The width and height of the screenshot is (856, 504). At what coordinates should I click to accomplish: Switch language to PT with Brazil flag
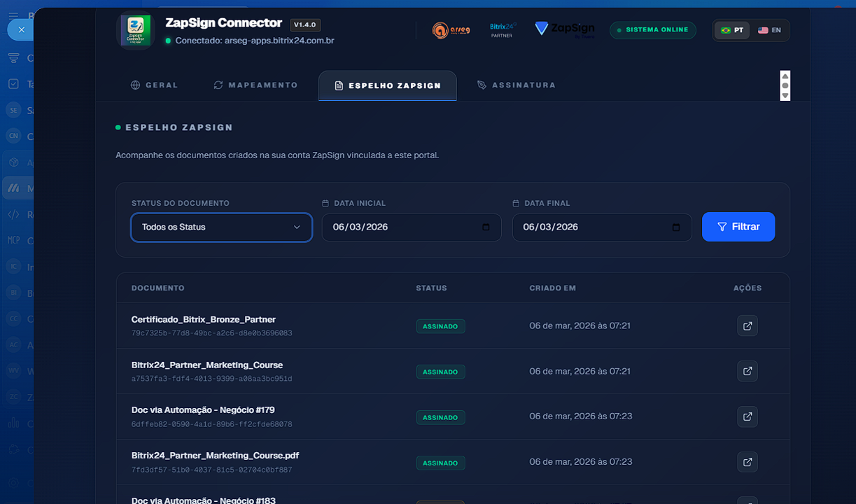[732, 31]
